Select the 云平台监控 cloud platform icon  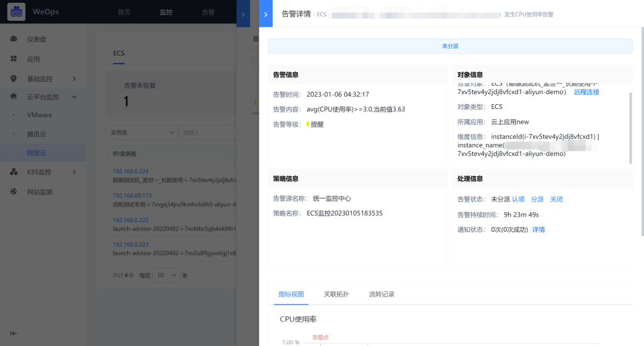[13, 98]
